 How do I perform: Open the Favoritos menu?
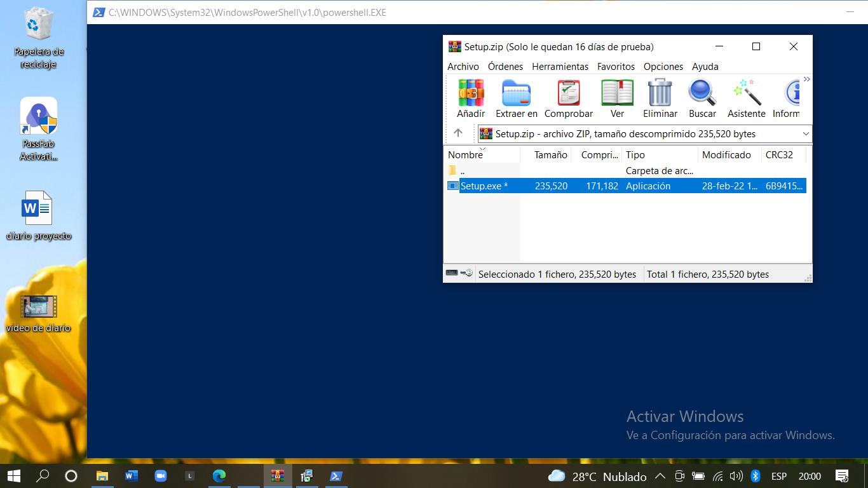tap(616, 67)
